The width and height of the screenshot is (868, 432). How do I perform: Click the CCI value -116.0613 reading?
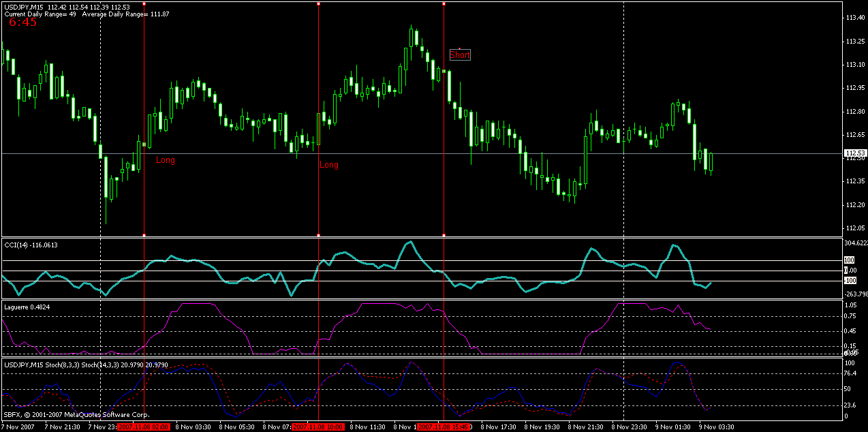(42, 243)
